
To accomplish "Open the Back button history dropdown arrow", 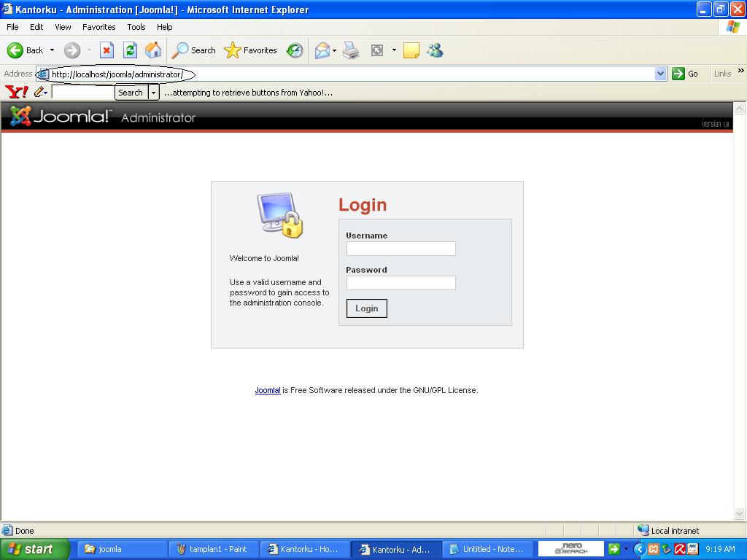I will click(x=52, y=50).
